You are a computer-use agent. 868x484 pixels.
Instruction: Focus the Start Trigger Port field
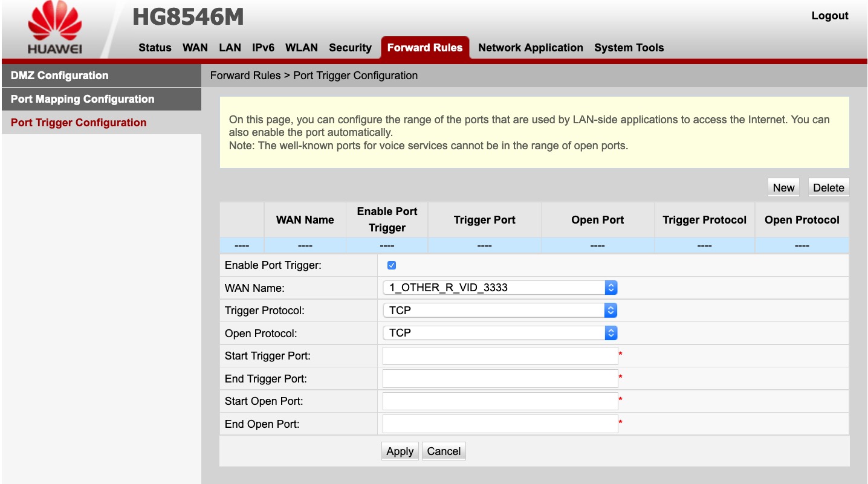point(500,356)
